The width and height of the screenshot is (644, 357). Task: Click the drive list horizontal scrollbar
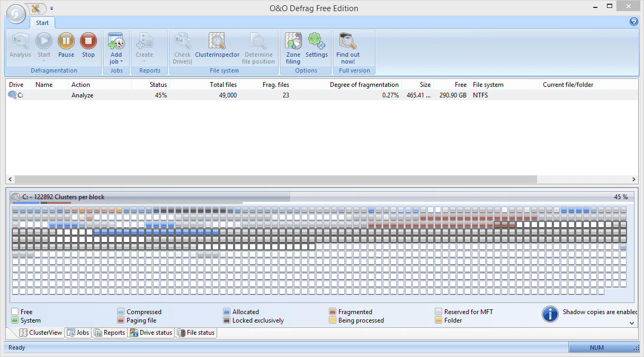pos(275,180)
